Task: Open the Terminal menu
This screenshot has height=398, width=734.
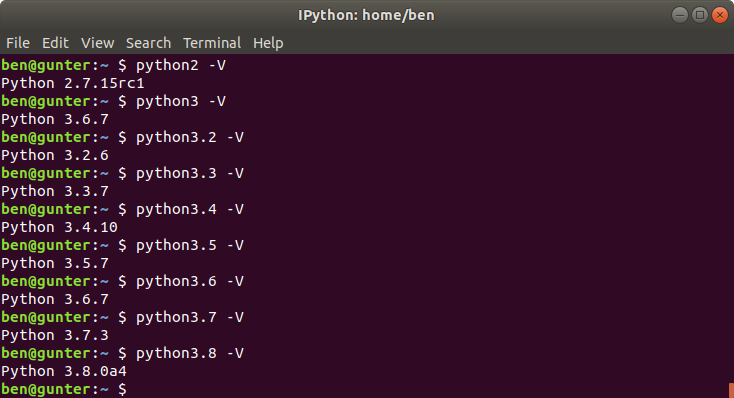Action: (212, 43)
